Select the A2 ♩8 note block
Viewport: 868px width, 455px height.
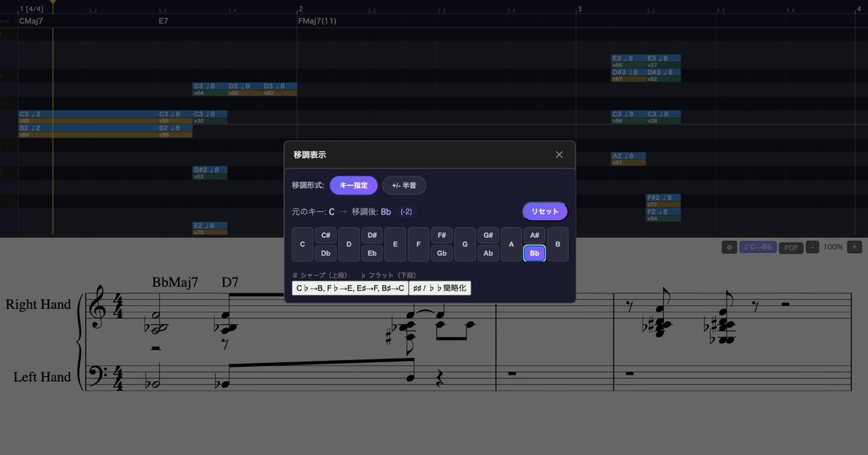[x=628, y=156]
